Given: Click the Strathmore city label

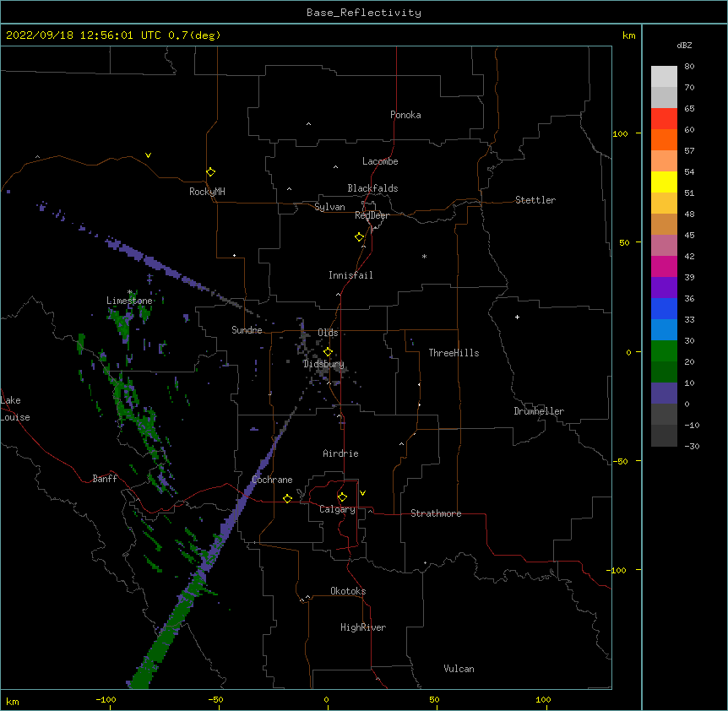Looking at the screenshot, I should (436, 513).
